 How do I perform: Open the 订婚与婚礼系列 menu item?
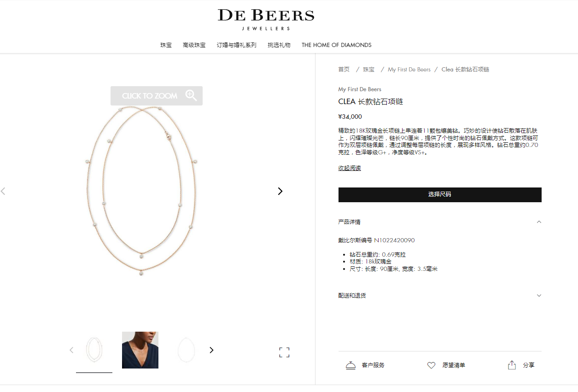point(236,45)
